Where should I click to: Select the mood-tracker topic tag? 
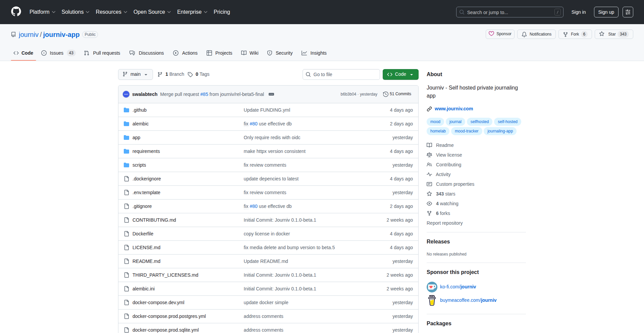coord(466,131)
